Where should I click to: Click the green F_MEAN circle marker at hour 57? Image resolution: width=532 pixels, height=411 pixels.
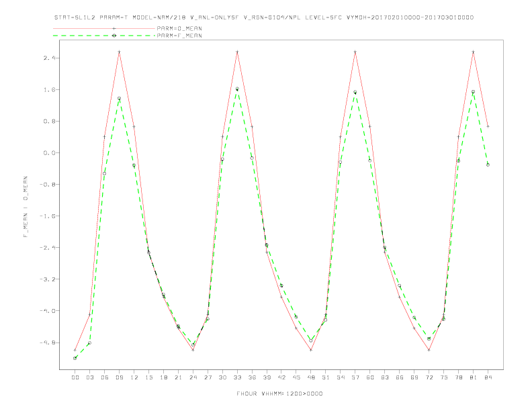[355, 92]
